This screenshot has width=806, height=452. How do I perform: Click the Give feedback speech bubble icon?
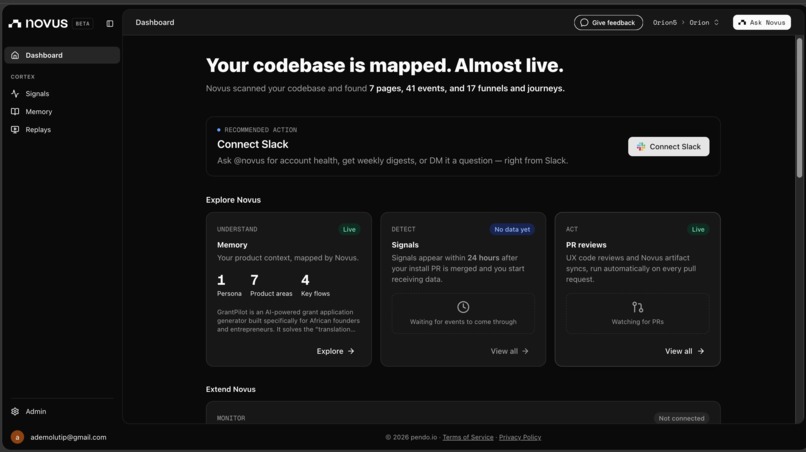coord(584,23)
